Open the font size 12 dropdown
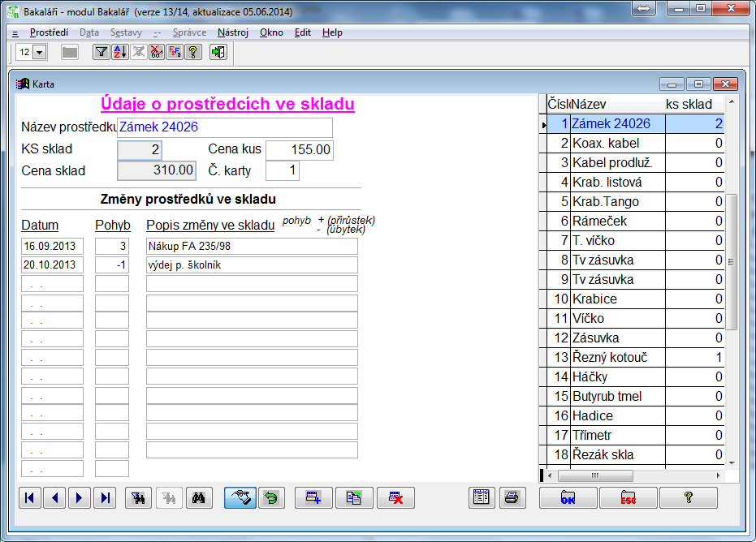The width and height of the screenshot is (756, 542). pyautogui.click(x=40, y=52)
